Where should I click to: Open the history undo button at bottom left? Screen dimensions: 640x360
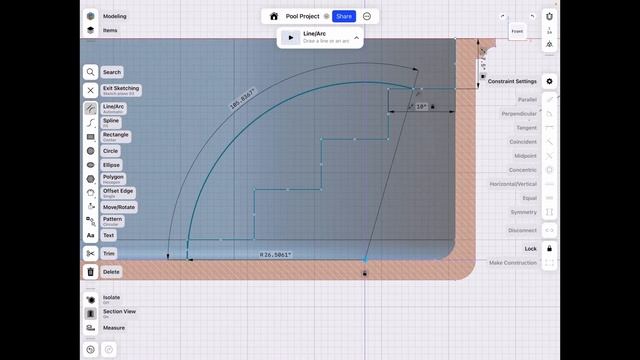click(x=91, y=349)
